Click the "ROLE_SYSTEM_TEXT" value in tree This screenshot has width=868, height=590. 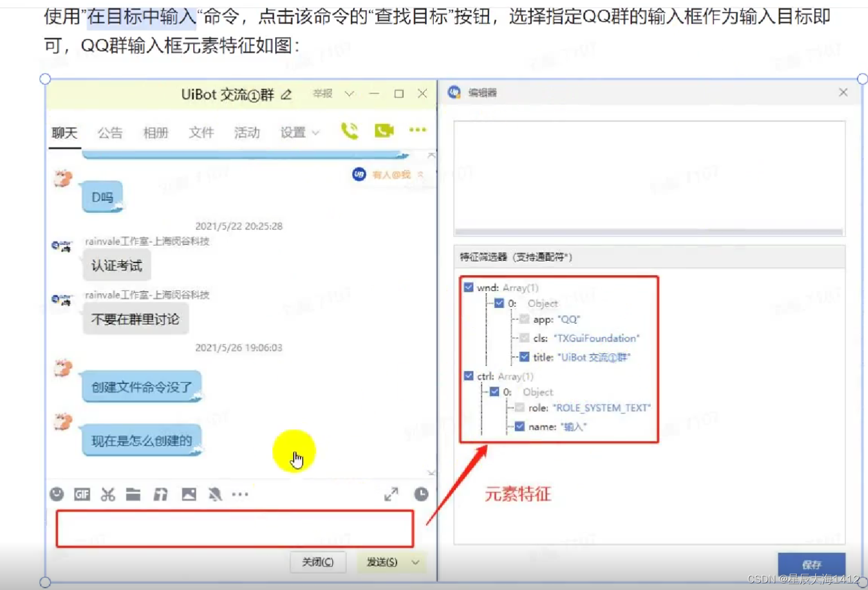601,408
